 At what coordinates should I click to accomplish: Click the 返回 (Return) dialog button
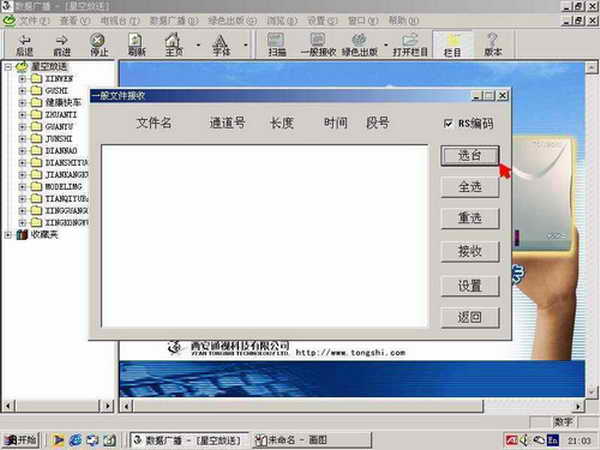pyautogui.click(x=470, y=318)
